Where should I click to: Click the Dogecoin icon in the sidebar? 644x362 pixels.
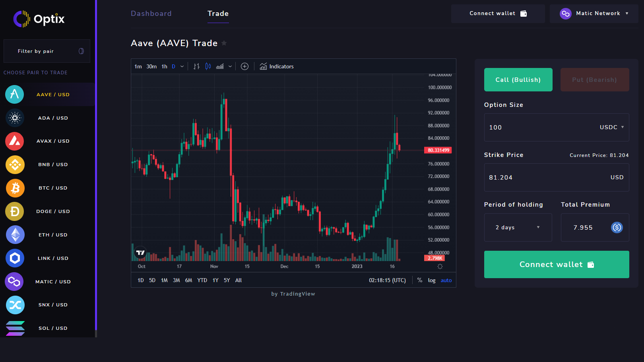click(x=14, y=211)
